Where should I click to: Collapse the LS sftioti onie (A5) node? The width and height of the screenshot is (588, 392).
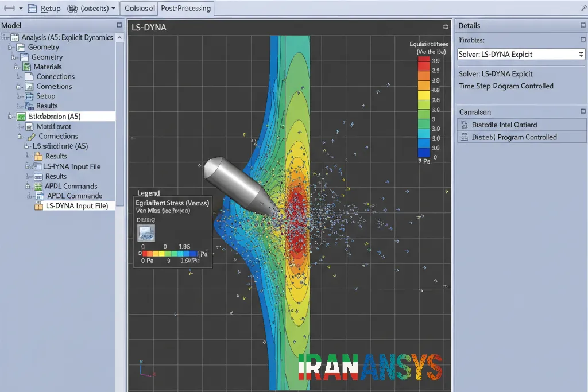[x=26, y=146]
